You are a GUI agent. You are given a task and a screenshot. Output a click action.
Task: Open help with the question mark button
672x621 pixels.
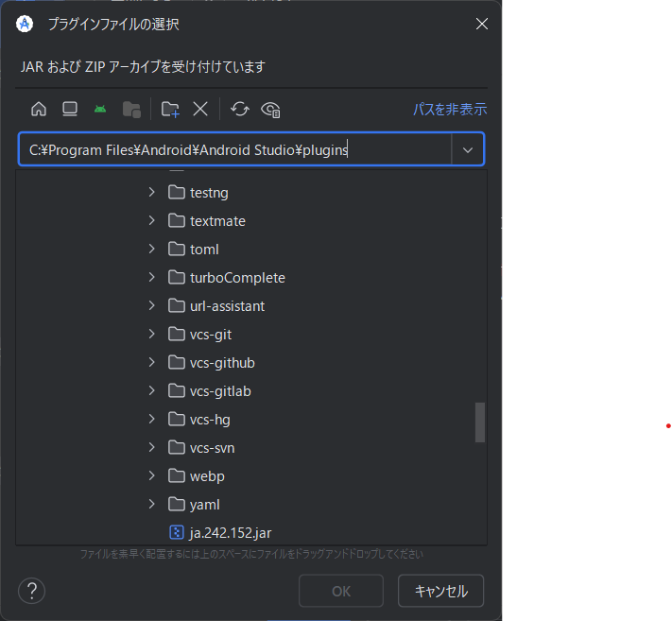(x=32, y=591)
